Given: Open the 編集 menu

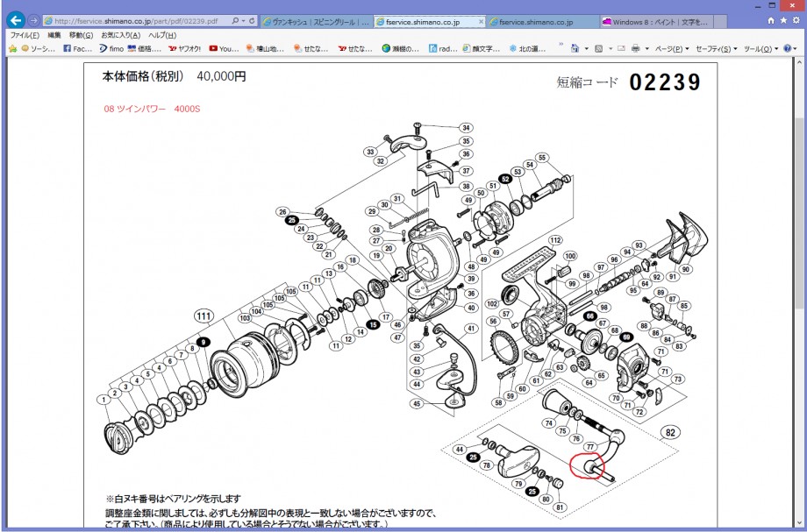Looking at the screenshot, I should coord(54,35).
